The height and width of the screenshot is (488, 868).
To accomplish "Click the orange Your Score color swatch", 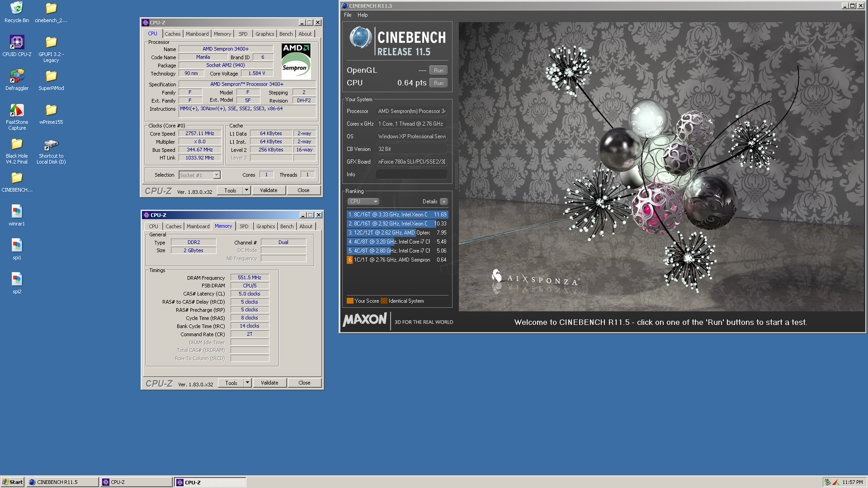I will 350,301.
